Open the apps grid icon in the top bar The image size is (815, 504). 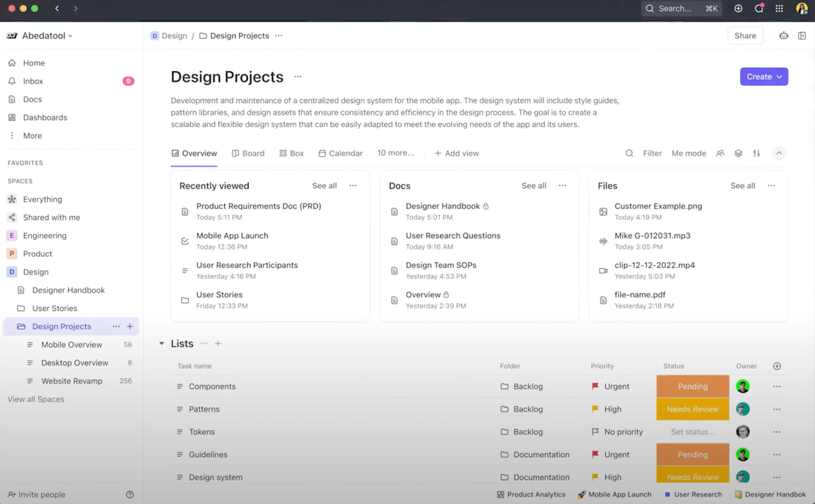point(778,8)
